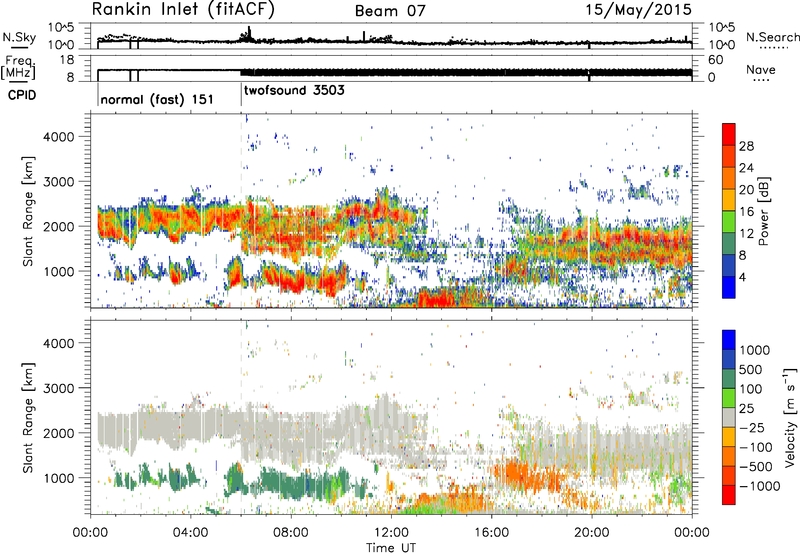The height and width of the screenshot is (554, 800).
Task: Click the '04:00' time tick label
Action: pos(191,533)
